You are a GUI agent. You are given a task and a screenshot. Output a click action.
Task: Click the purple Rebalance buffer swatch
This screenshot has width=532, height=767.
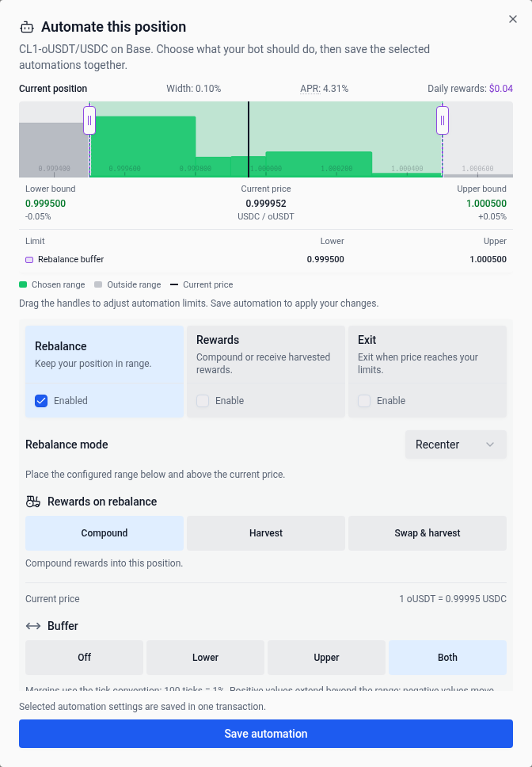point(29,260)
